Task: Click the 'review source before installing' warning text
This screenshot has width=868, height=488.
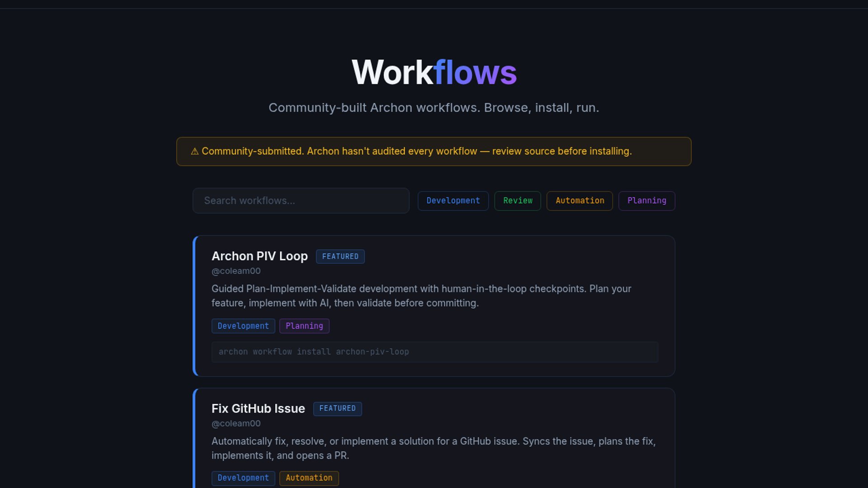Action: pos(562,151)
